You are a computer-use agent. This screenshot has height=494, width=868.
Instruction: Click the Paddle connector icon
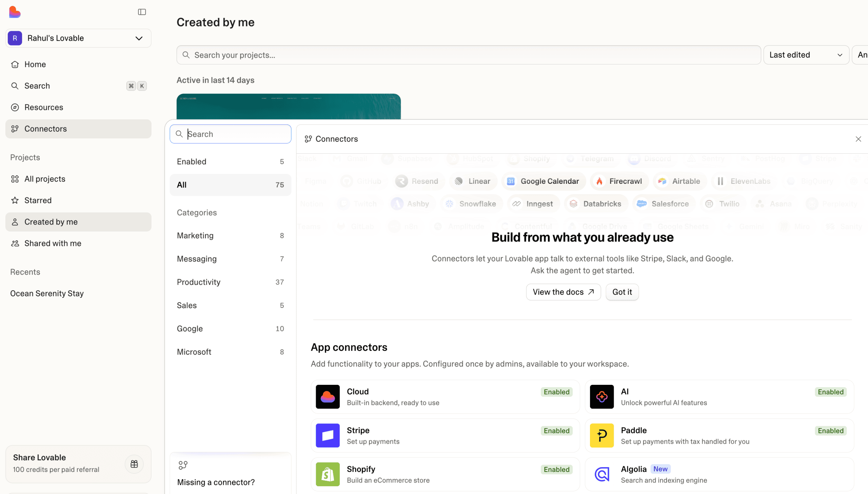click(602, 435)
